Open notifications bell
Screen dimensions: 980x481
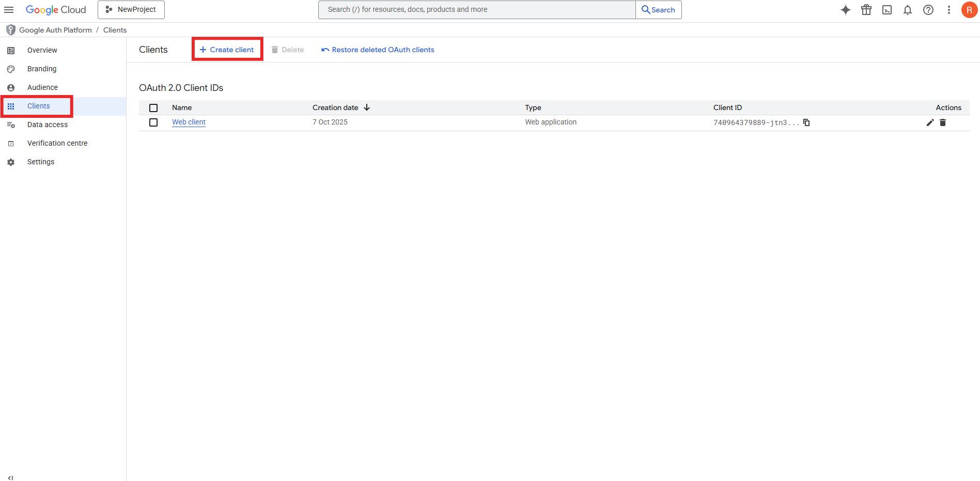pyautogui.click(x=908, y=10)
